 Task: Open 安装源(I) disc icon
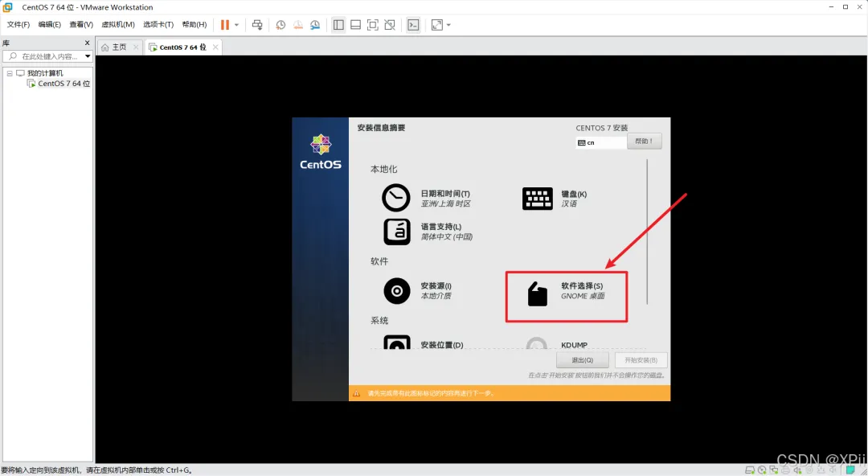coord(397,291)
